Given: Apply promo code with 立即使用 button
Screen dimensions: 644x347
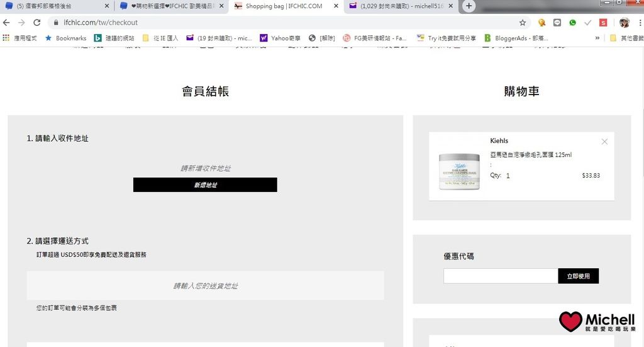Looking at the screenshot, I should [x=579, y=276].
